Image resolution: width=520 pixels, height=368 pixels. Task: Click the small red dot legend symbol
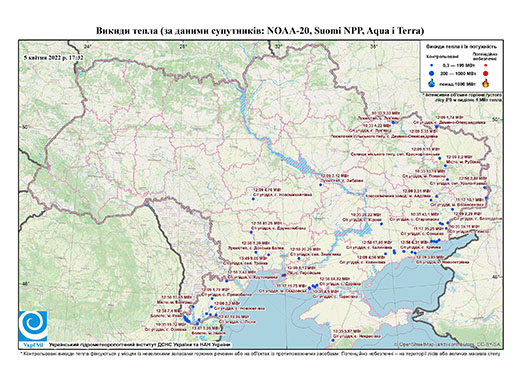pos(486,65)
